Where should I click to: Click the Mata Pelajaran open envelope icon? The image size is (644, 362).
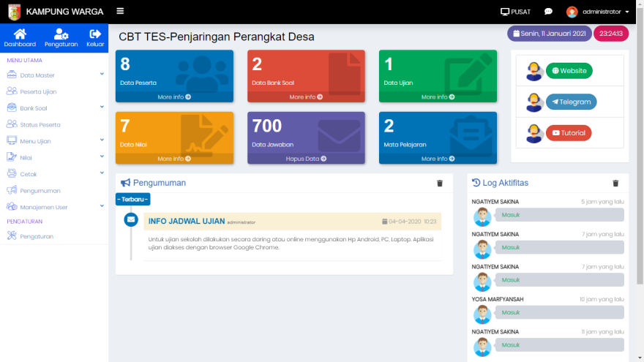(471, 135)
